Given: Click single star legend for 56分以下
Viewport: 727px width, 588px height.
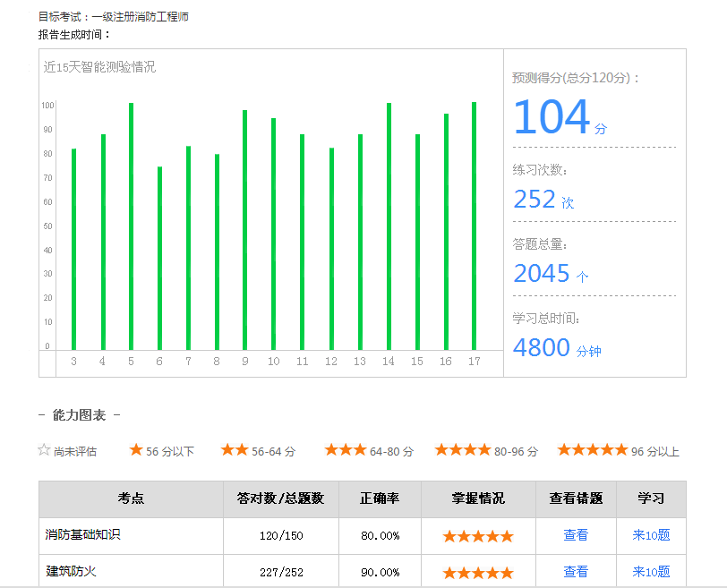Looking at the screenshot, I should point(136,449).
